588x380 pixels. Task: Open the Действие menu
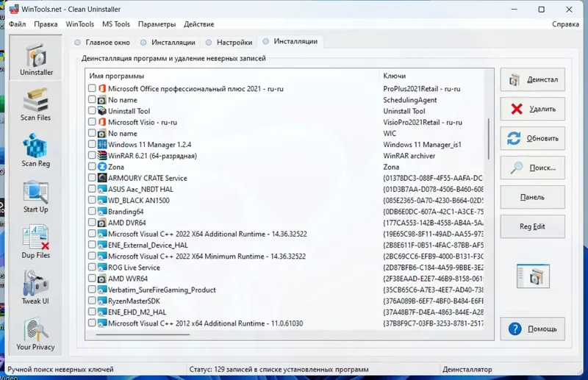pos(198,24)
